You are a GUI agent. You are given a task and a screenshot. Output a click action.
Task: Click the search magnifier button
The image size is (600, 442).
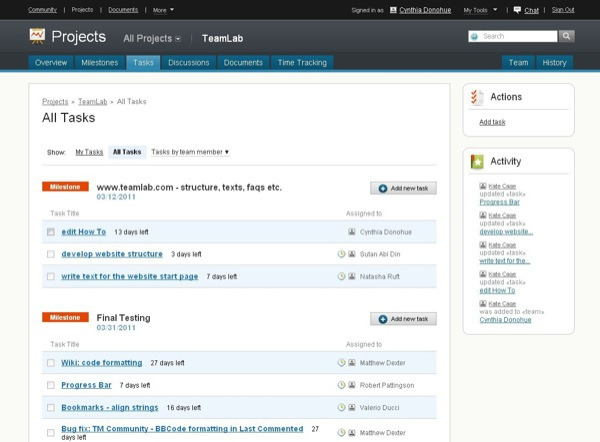tap(567, 36)
